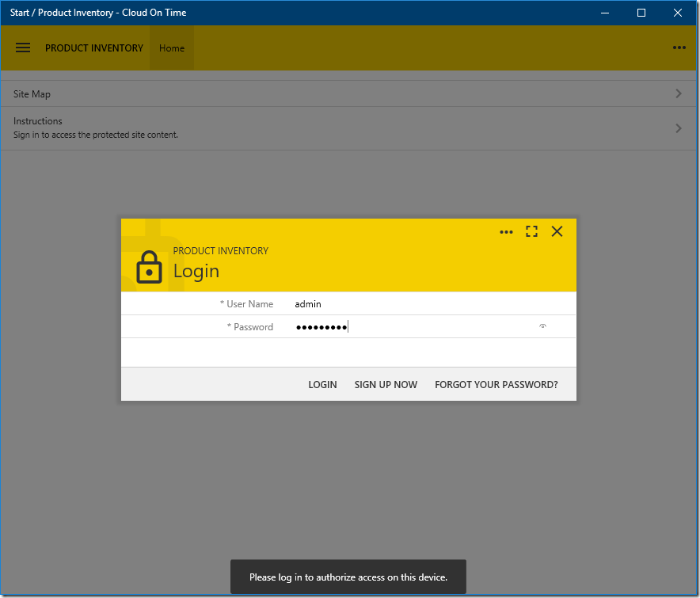
Task: Click the lock icon in the Login header
Action: (149, 267)
